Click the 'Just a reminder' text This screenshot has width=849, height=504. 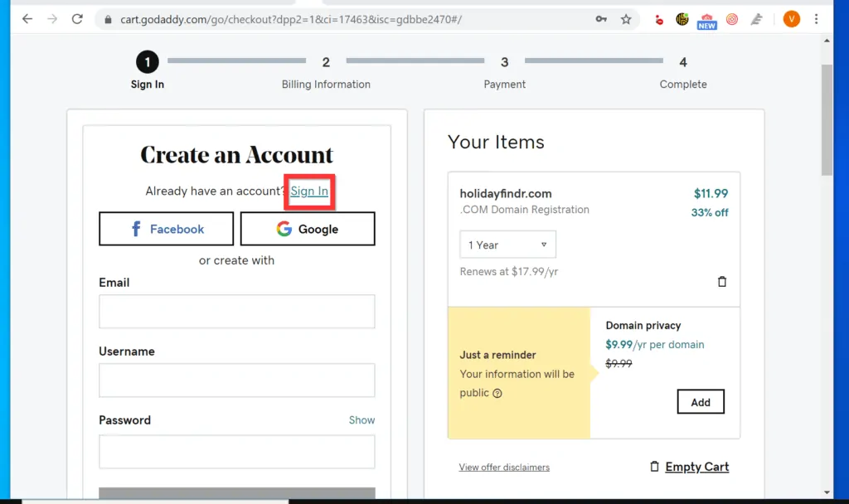pos(497,355)
